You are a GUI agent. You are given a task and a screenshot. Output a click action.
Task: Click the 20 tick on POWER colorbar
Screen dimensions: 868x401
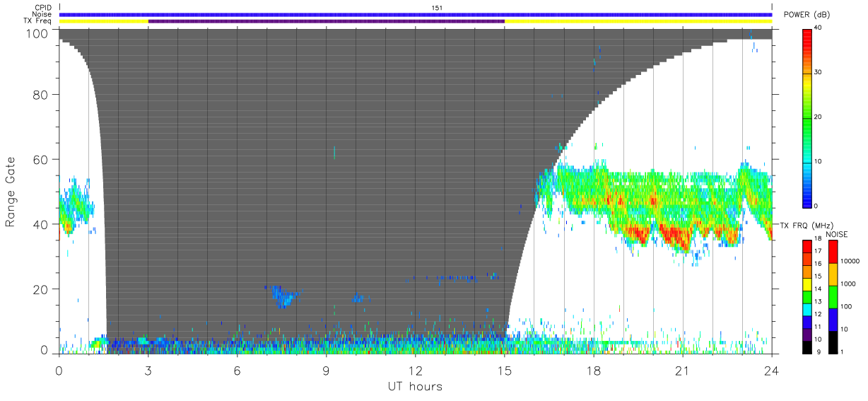[x=819, y=117]
